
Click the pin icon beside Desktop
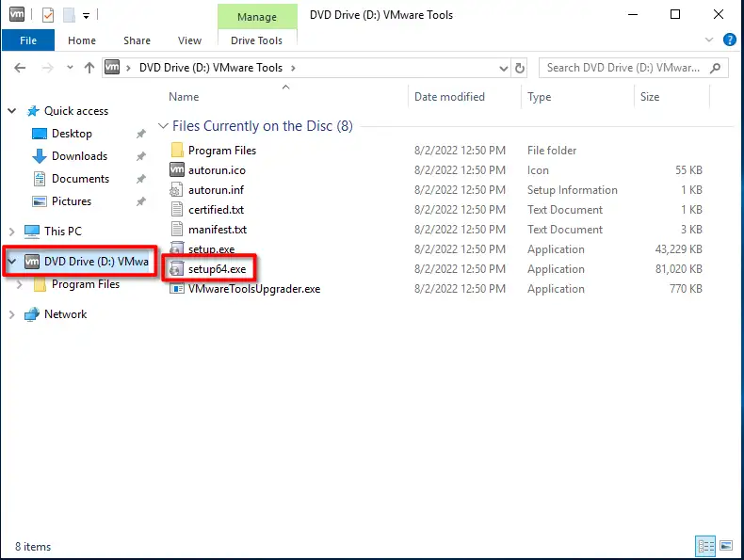click(x=141, y=135)
